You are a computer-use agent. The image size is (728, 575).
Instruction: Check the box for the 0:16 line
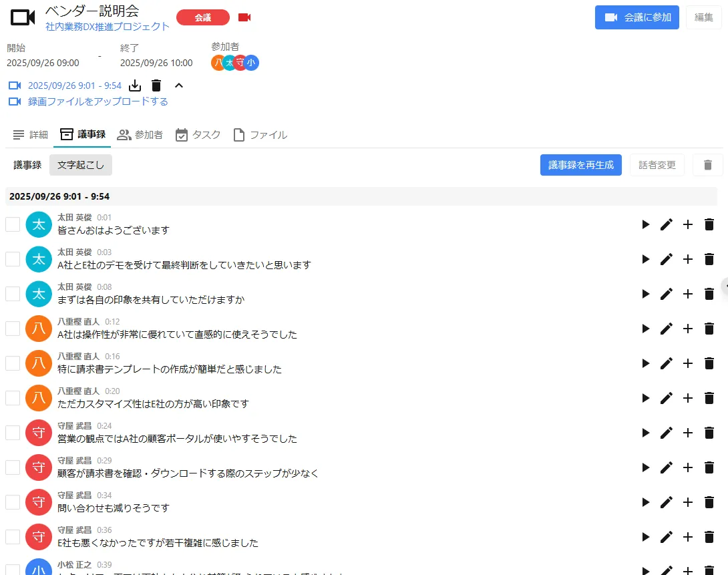coord(13,363)
